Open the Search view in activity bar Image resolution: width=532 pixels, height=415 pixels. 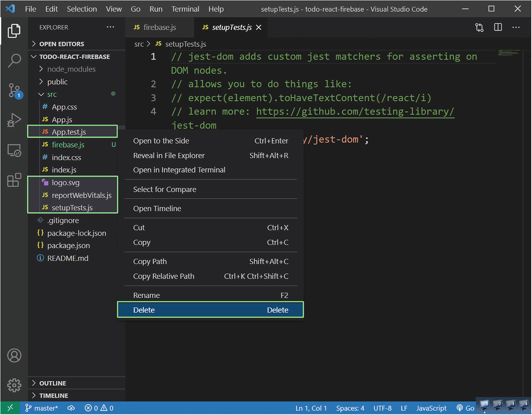click(x=14, y=60)
